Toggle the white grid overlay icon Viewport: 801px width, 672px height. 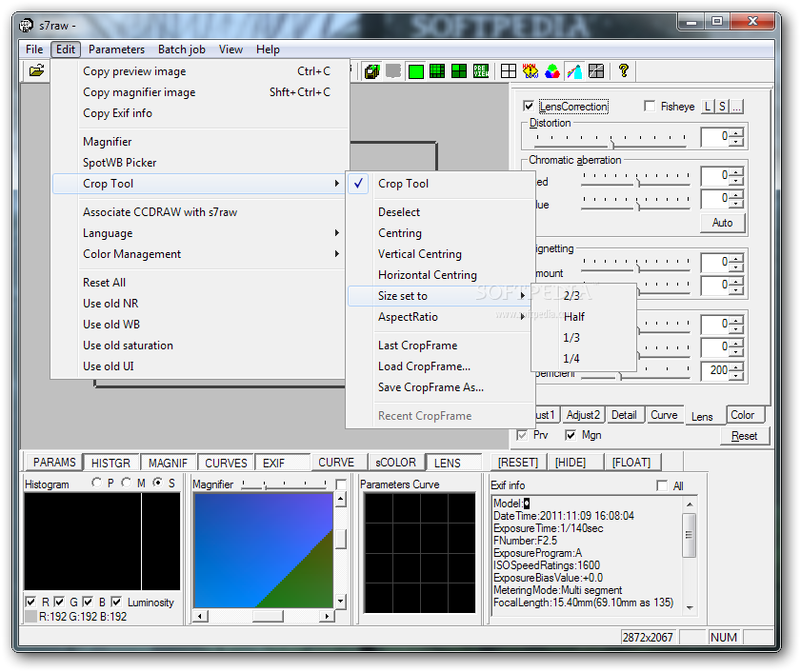(509, 71)
